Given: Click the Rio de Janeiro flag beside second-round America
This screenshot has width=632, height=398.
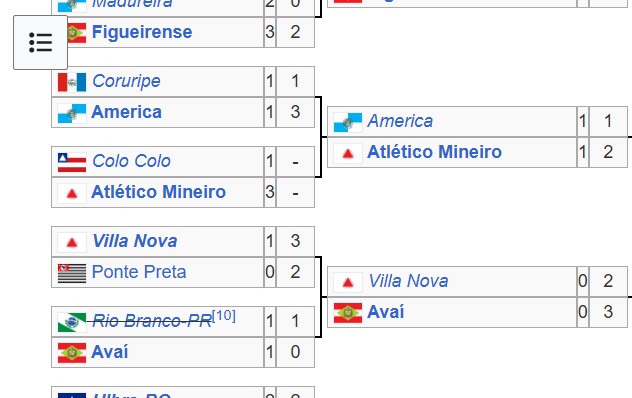Looking at the screenshot, I should pos(348,123).
